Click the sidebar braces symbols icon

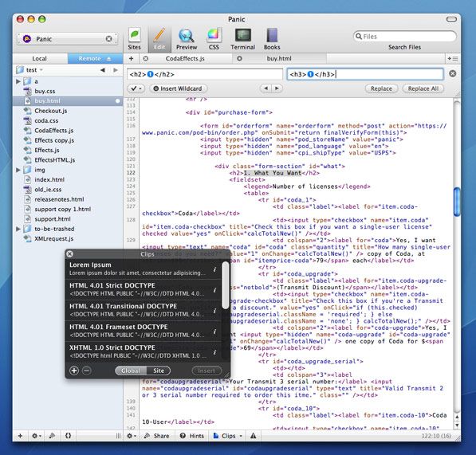point(68,436)
